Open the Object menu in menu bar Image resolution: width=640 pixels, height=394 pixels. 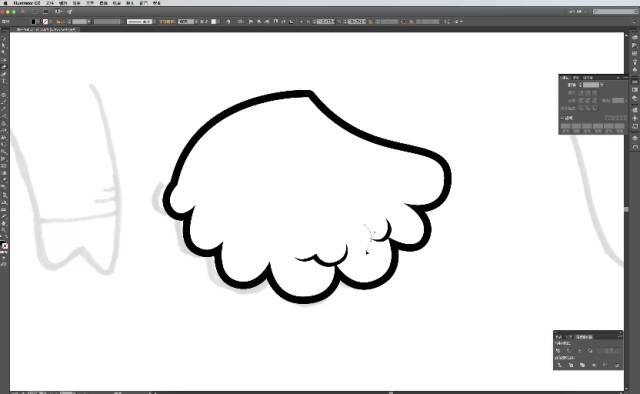pyautogui.click(x=76, y=3)
